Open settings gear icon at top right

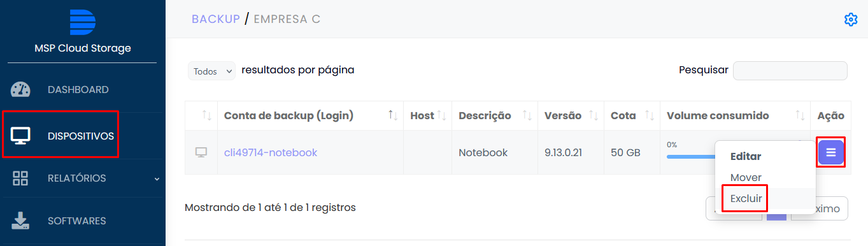coord(851,19)
